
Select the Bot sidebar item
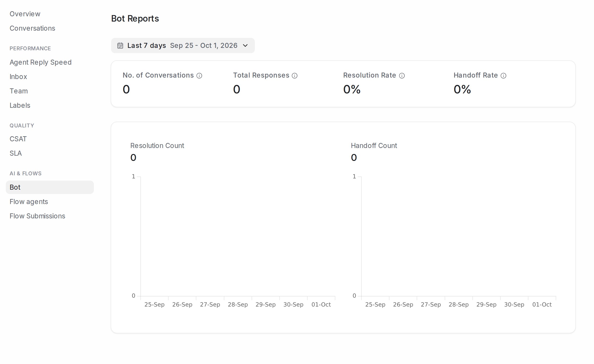pos(50,187)
